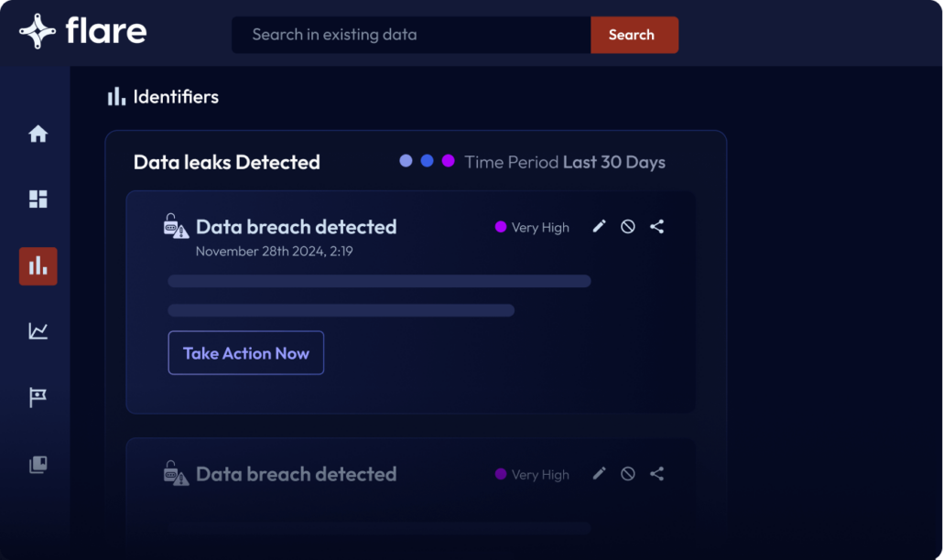943x560 pixels.
Task: Click the Flare logo icon
Action: pyautogui.click(x=38, y=31)
